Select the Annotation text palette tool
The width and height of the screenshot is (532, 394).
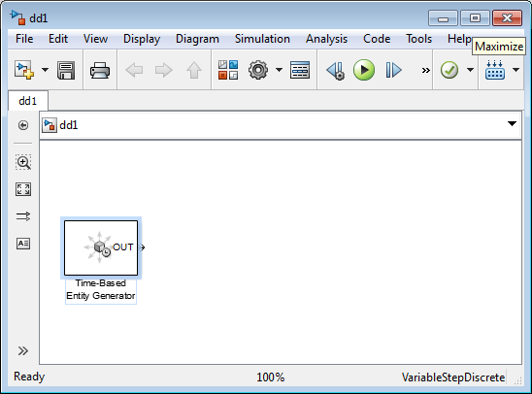pos(23,244)
